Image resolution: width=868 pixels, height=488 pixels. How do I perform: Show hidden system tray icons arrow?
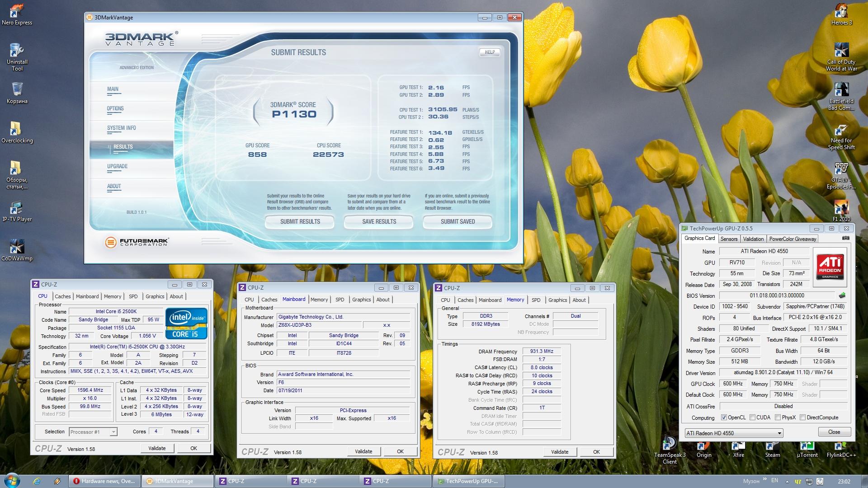coord(787,482)
